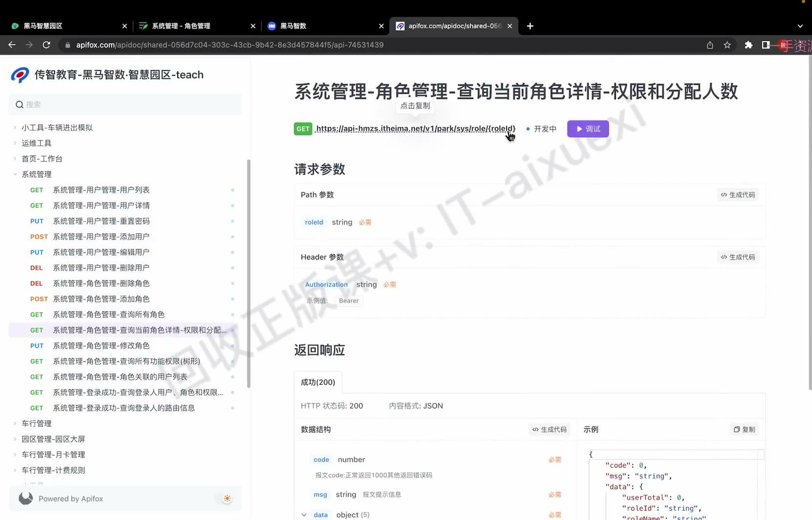Image resolution: width=812 pixels, height=520 pixels.
Task: Copy the GET request URL link
Action: click(x=415, y=129)
